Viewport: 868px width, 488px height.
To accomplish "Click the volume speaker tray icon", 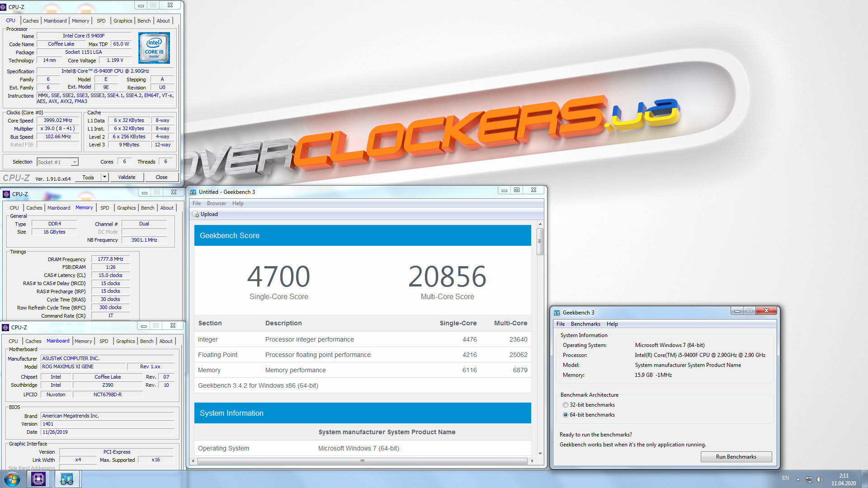I will click(820, 479).
